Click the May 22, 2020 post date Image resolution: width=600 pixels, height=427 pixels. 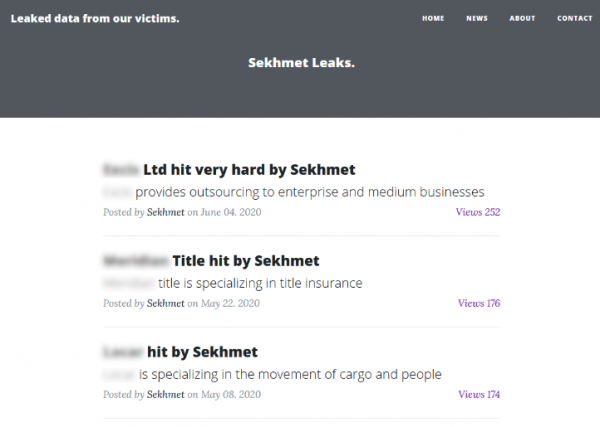point(230,303)
